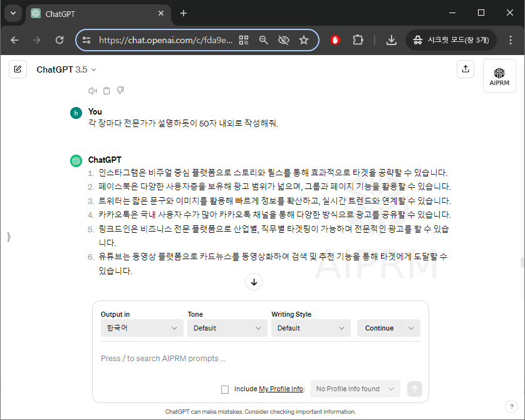Start a new chat with edit icon
This screenshot has width=525, height=420.
pos(18,69)
